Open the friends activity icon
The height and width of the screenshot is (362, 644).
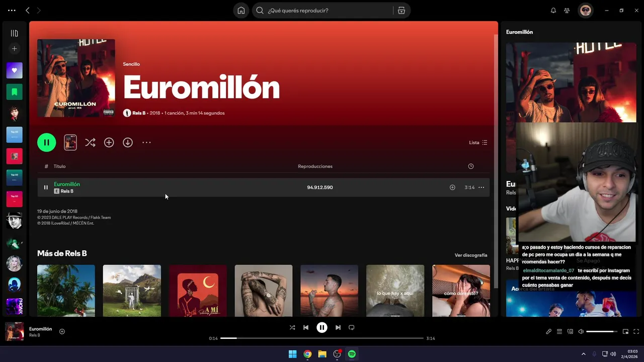point(567,10)
